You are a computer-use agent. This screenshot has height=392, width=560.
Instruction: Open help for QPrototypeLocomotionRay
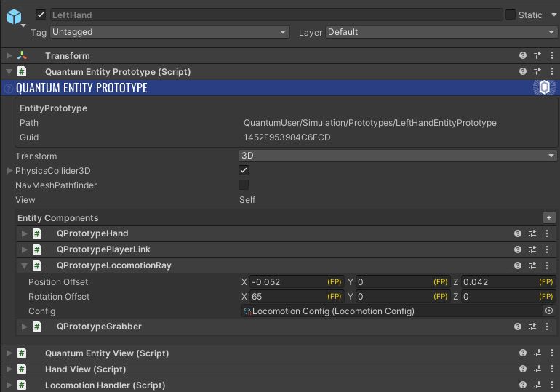click(x=518, y=265)
